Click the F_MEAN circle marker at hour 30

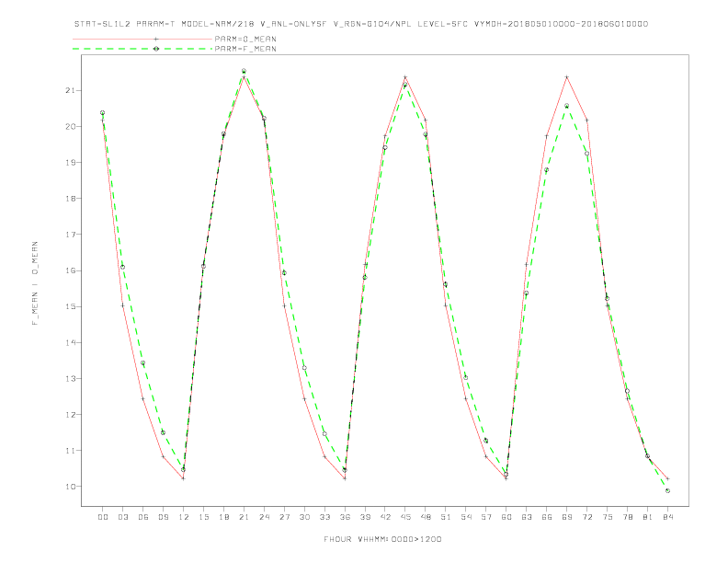coord(304,368)
